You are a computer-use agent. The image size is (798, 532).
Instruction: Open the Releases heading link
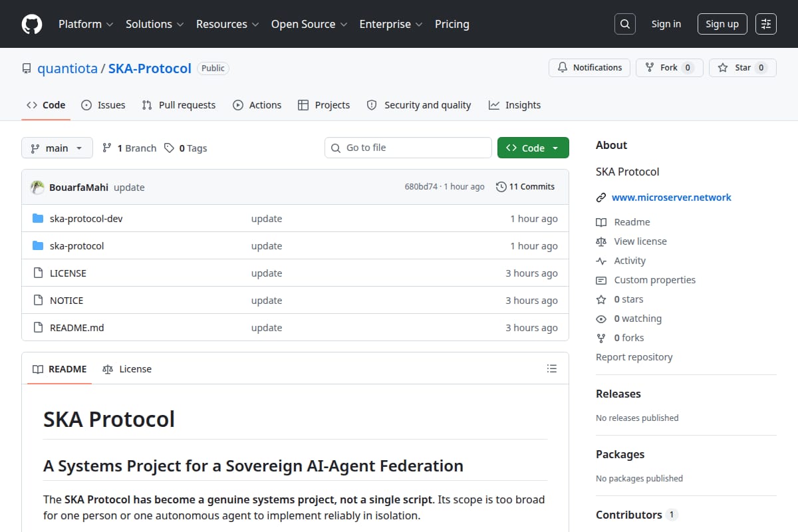[618, 394]
